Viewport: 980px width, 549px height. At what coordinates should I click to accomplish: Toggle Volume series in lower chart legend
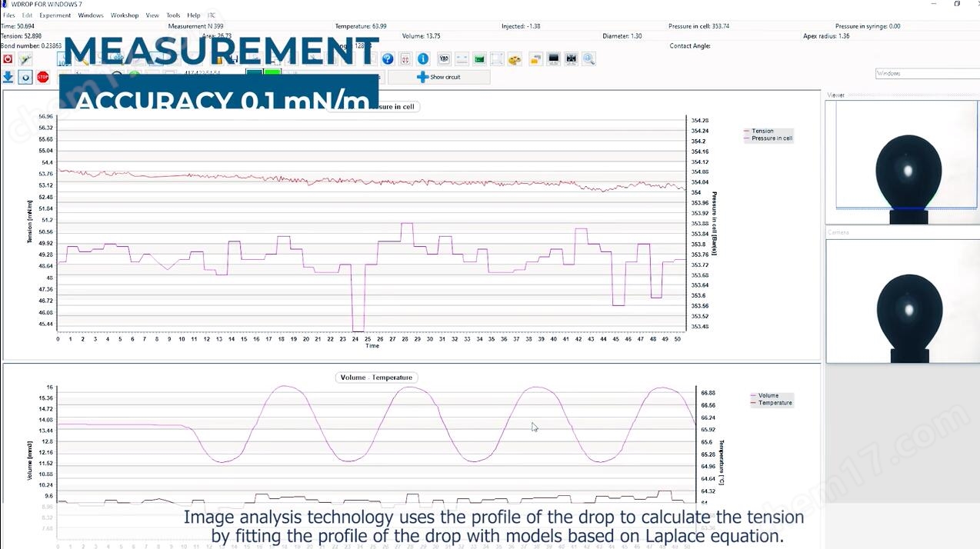(768, 396)
